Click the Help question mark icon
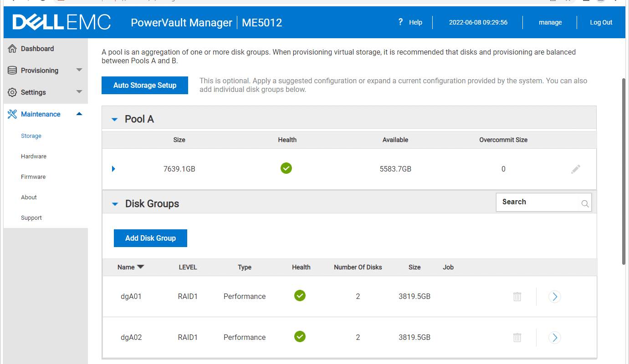The height and width of the screenshot is (364, 629). (x=400, y=22)
